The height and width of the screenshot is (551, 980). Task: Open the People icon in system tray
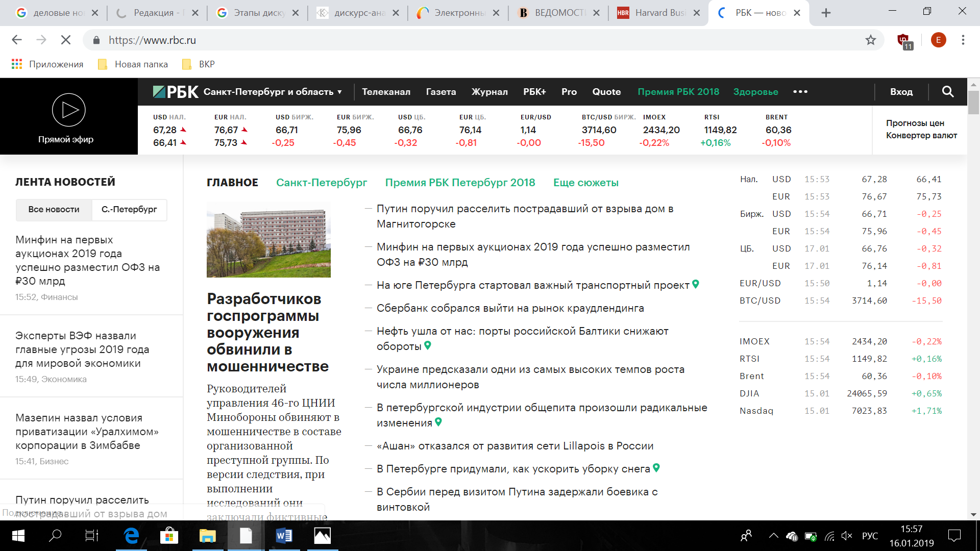pyautogui.click(x=746, y=536)
